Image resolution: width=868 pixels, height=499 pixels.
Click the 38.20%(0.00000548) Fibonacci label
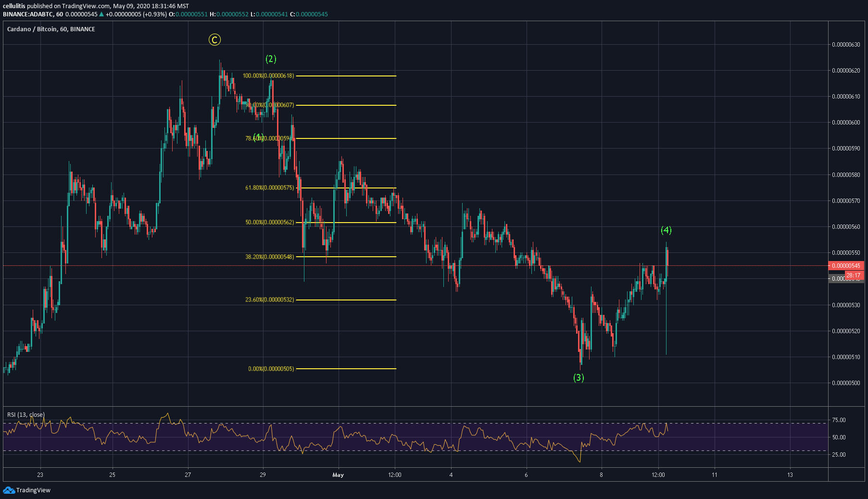269,257
